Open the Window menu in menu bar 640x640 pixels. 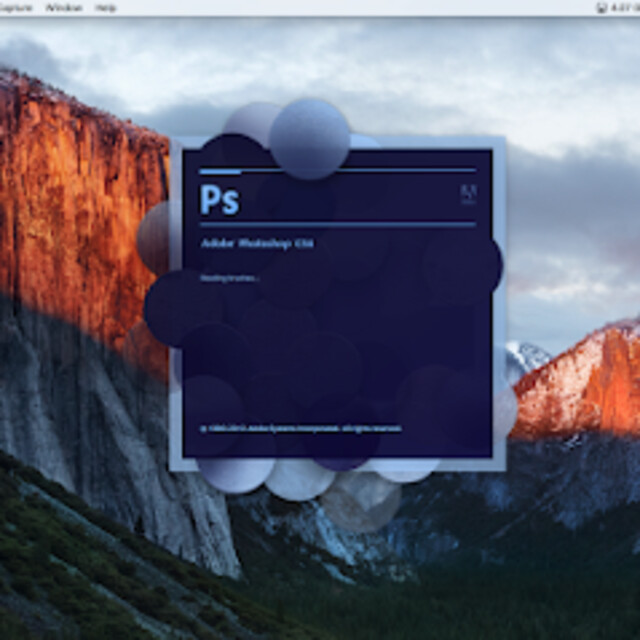coord(64,7)
